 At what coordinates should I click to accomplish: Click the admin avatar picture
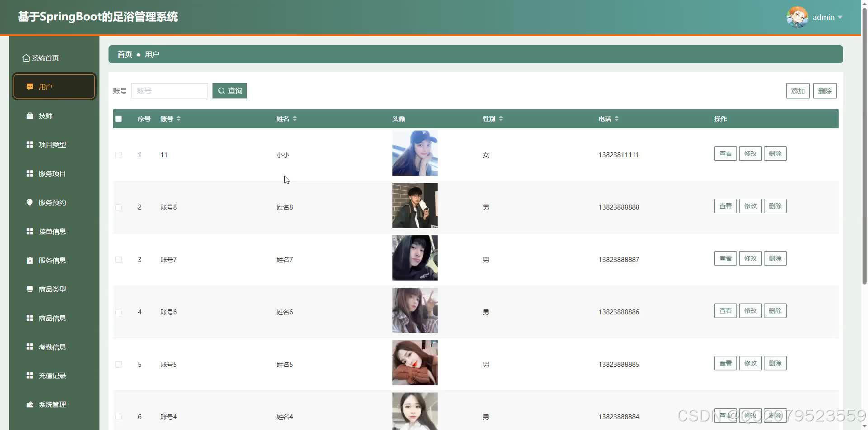pos(797,17)
